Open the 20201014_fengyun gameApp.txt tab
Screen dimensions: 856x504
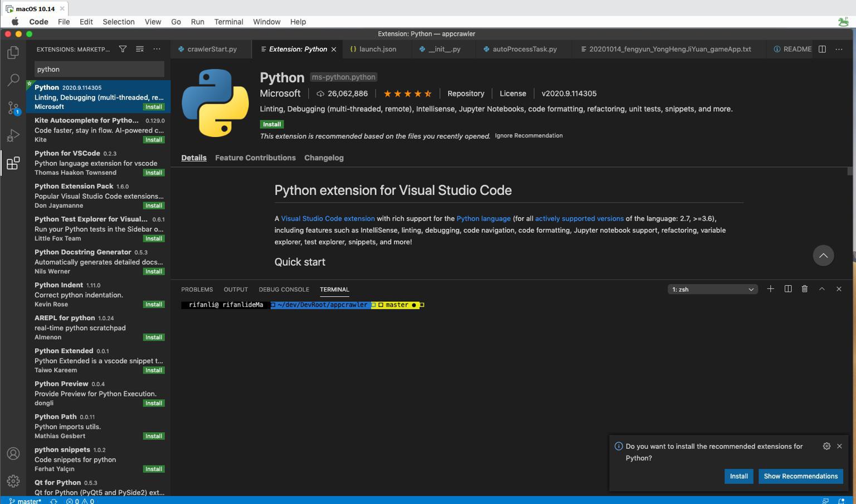(x=669, y=49)
